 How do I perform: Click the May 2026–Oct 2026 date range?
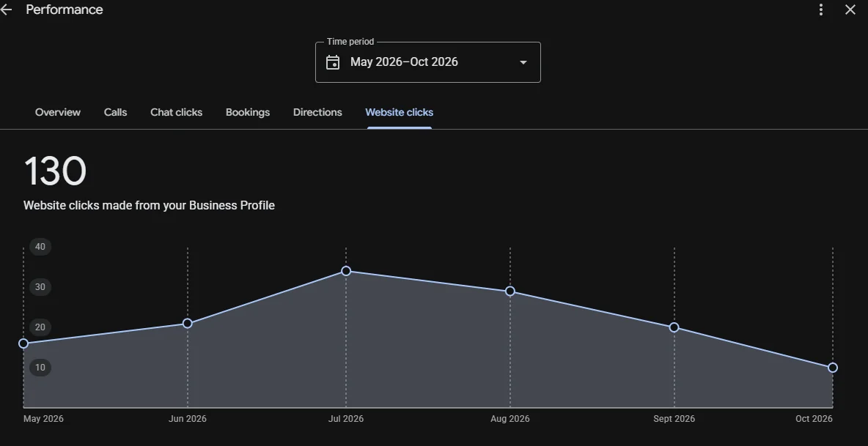(404, 62)
